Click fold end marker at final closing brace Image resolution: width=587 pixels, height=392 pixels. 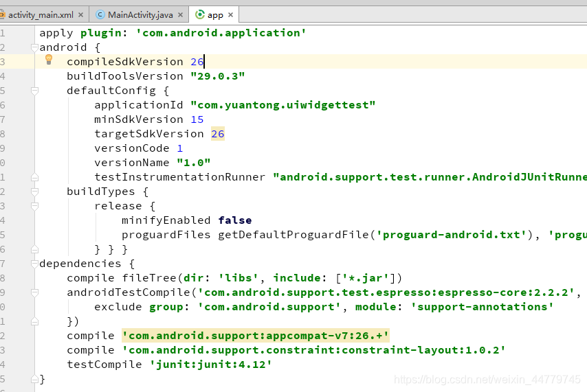click(x=34, y=379)
